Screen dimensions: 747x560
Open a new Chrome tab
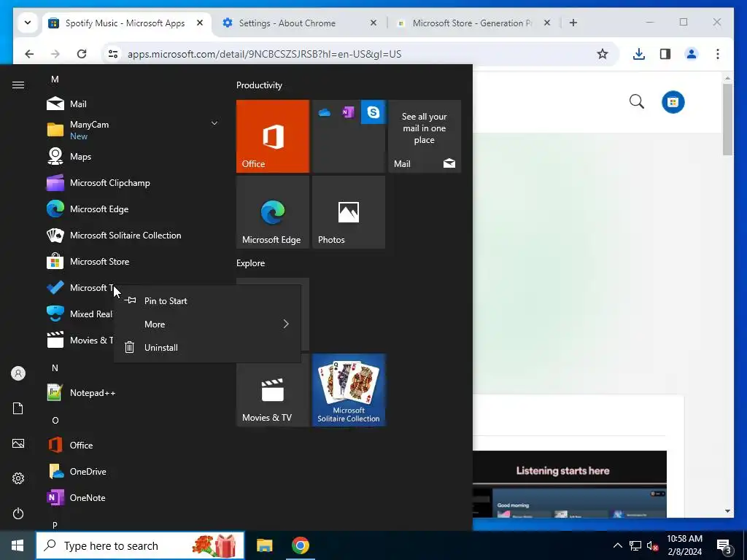click(x=573, y=23)
